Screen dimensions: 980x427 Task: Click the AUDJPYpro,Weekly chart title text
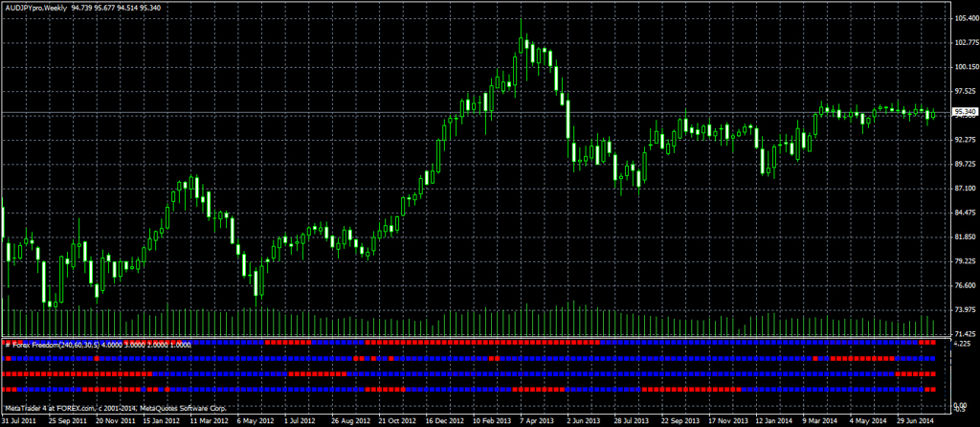pos(34,7)
